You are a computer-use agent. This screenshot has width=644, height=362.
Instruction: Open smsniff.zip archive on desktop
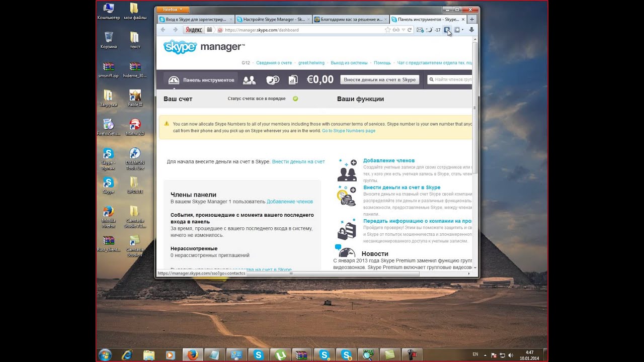coord(108,69)
